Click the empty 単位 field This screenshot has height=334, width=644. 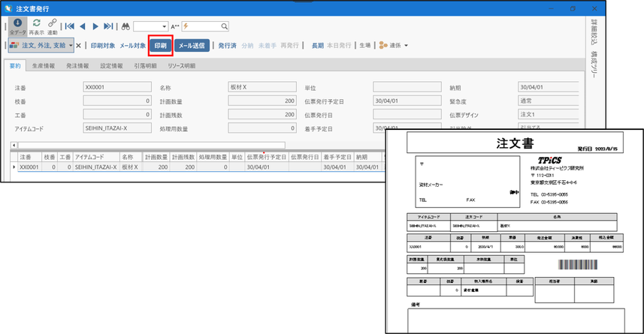[x=407, y=87]
